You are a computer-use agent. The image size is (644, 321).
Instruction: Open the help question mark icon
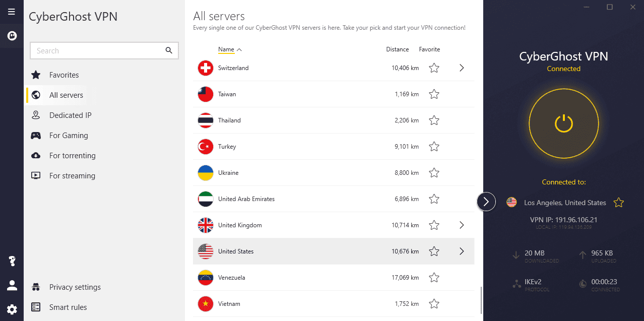tap(12, 261)
